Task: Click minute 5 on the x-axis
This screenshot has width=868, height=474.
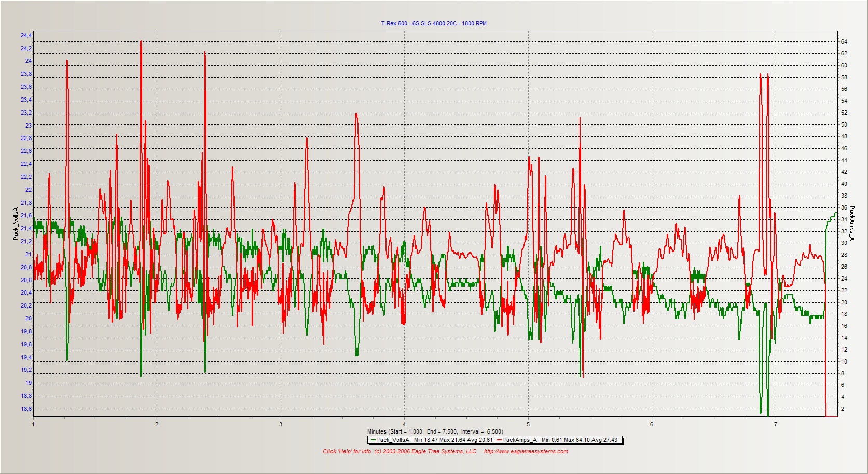Action: (528, 424)
